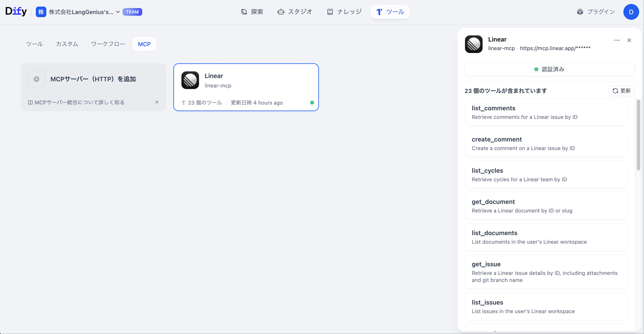Close the Linear detail panel

(629, 40)
